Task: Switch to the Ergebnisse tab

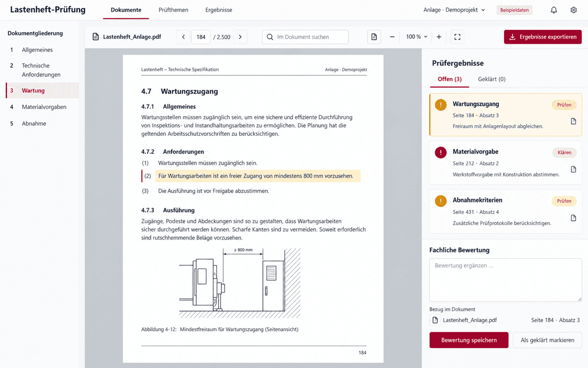Action: pos(219,10)
